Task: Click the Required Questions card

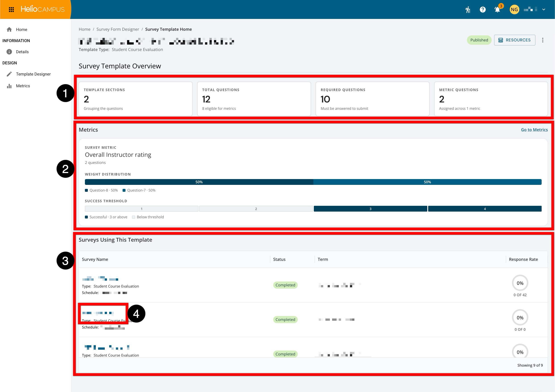Action: point(372,99)
